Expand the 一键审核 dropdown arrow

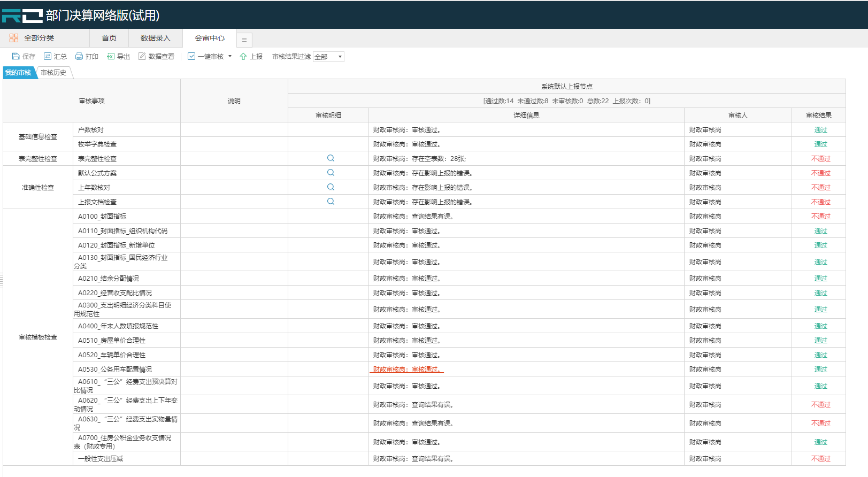coord(230,56)
